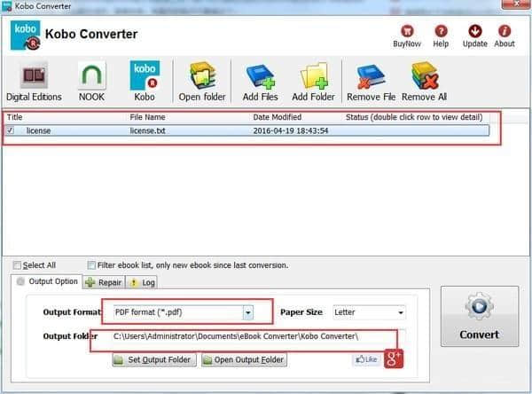The width and height of the screenshot is (532, 394).
Task: Click the 2016-04-19 18:43:54 date cell
Action: coord(291,130)
